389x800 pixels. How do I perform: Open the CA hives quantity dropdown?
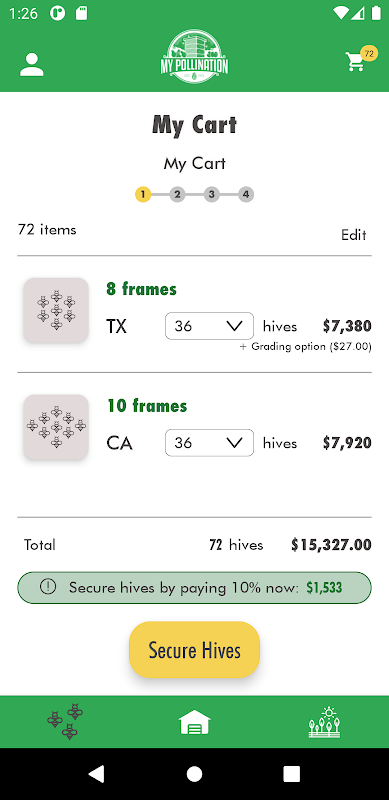tap(209, 443)
